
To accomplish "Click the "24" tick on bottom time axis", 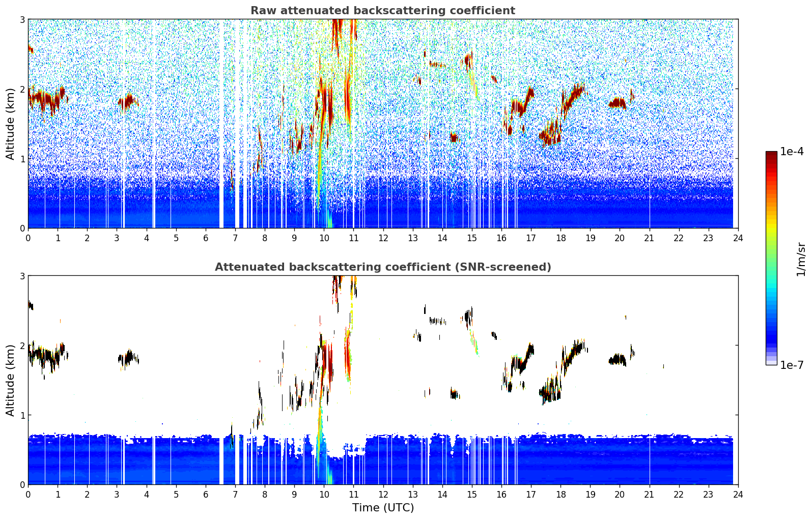I will coord(738,494).
